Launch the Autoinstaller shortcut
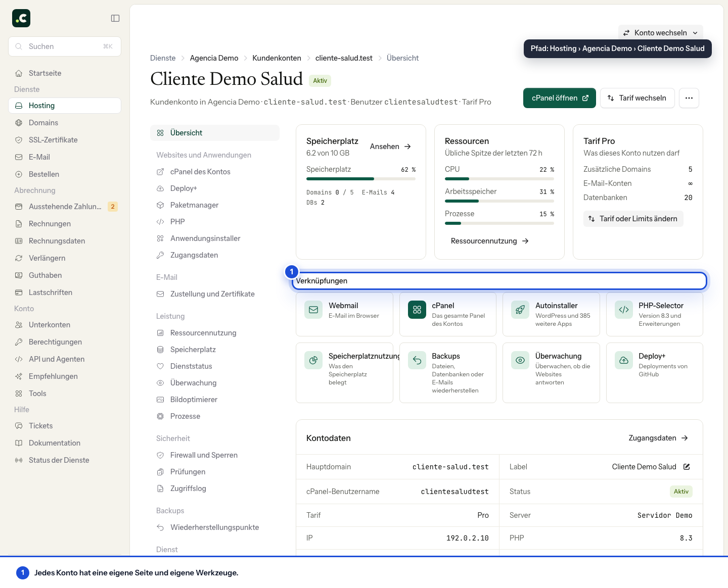This screenshot has height=588, width=728. tap(551, 314)
